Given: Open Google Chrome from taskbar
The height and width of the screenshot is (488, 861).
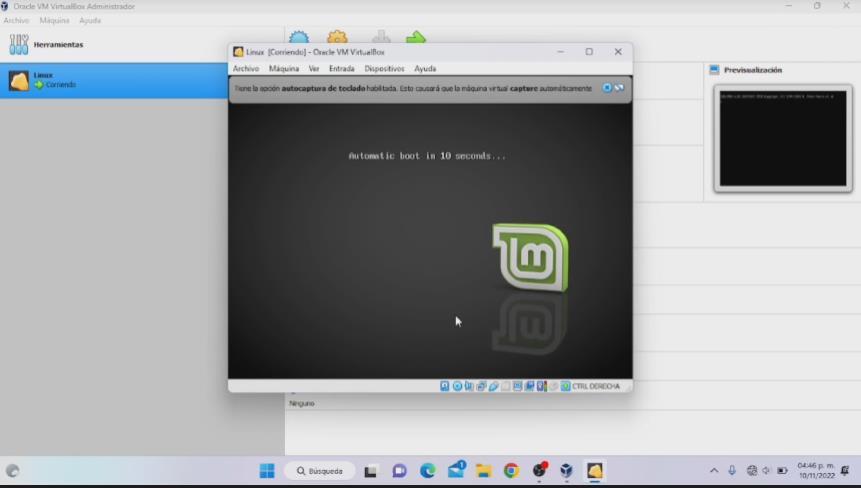Looking at the screenshot, I should point(511,471).
